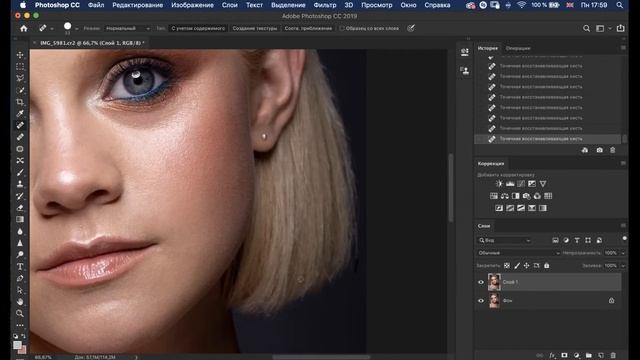Viewport: 640px width, 360px height.
Task: Click the share image icon
Action: [621, 28]
